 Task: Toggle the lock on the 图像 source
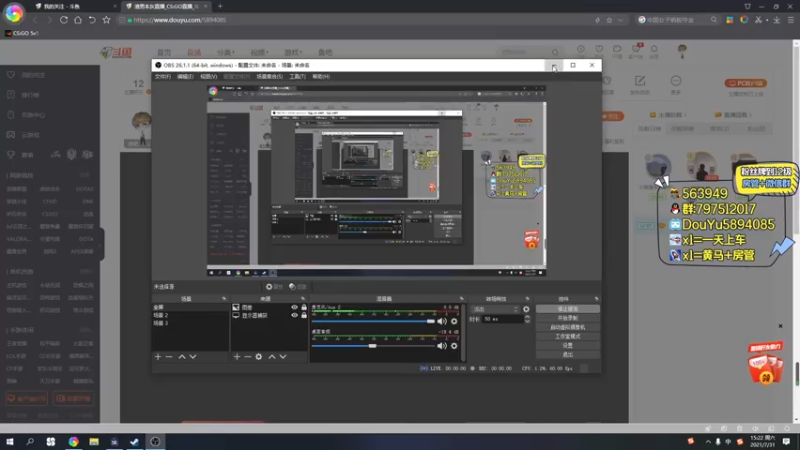304,307
